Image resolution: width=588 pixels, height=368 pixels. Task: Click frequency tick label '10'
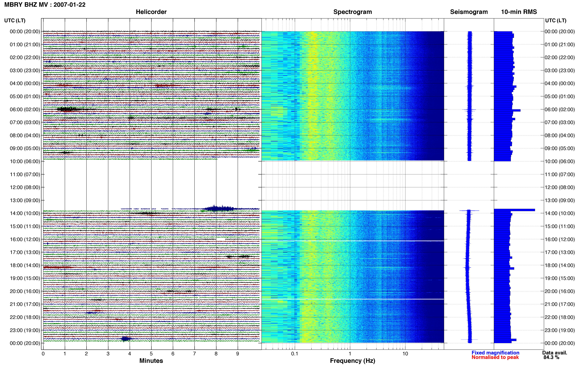pos(405,354)
